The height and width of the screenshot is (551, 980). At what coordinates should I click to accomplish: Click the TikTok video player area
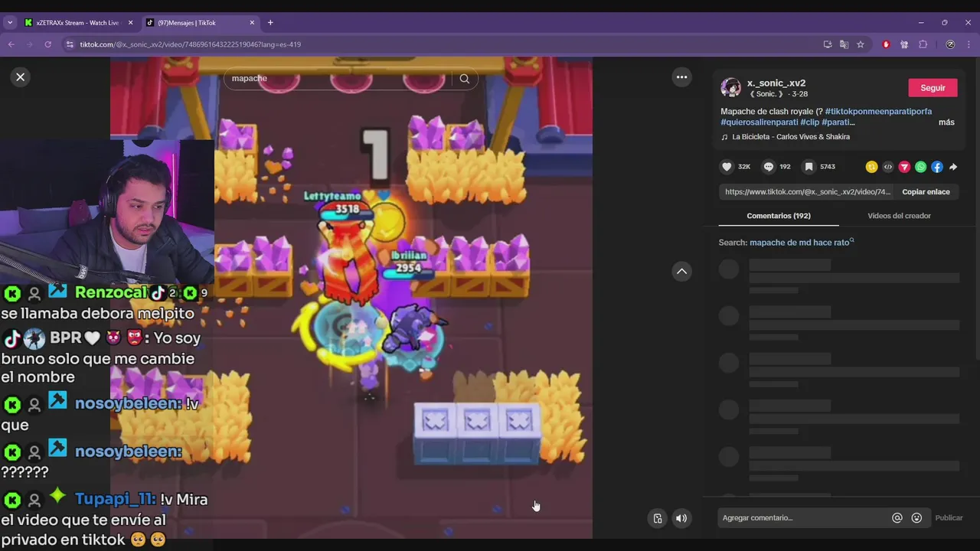[351, 298]
